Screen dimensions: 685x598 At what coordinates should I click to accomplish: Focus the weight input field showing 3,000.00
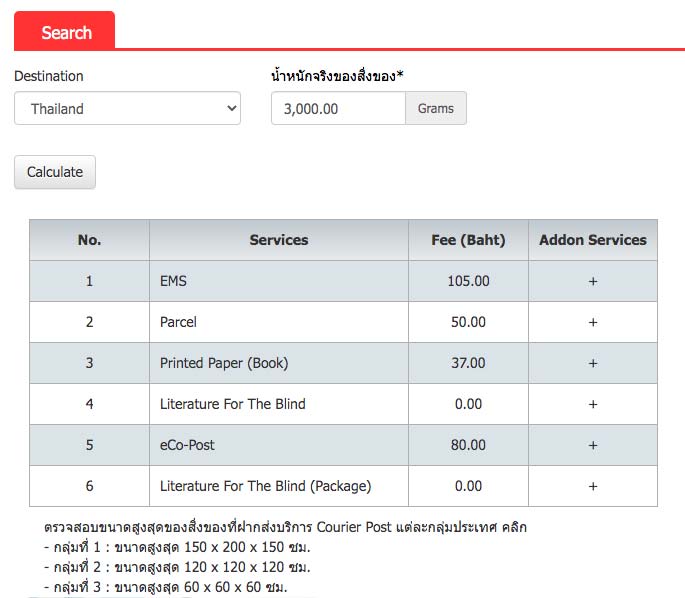coord(338,108)
